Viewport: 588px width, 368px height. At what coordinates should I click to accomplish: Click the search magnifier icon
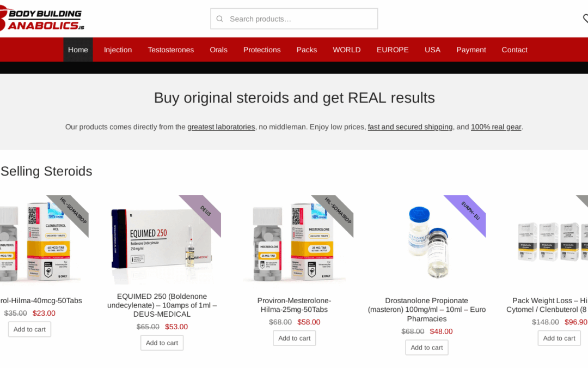click(x=220, y=19)
